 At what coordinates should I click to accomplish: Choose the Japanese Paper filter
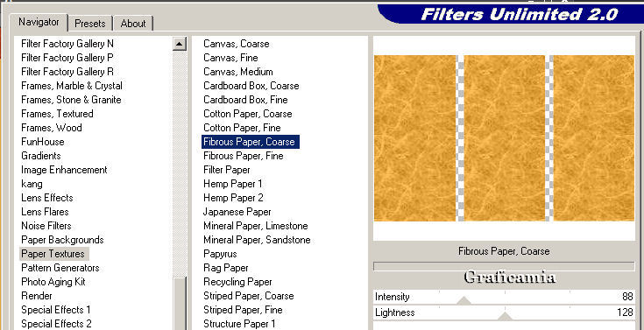pyautogui.click(x=237, y=211)
